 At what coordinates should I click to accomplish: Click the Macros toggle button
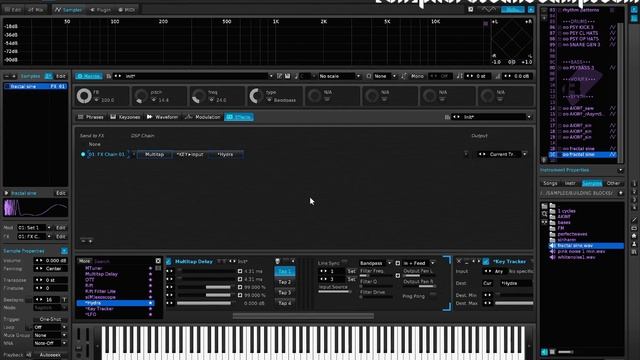[x=89, y=76]
